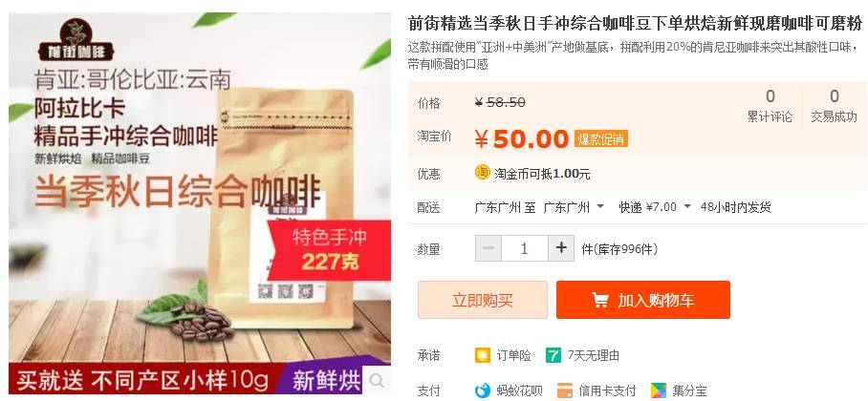Click the Ant Huabei 蚂蚁花呗 icon
The width and height of the screenshot is (868, 401).
coord(482,390)
